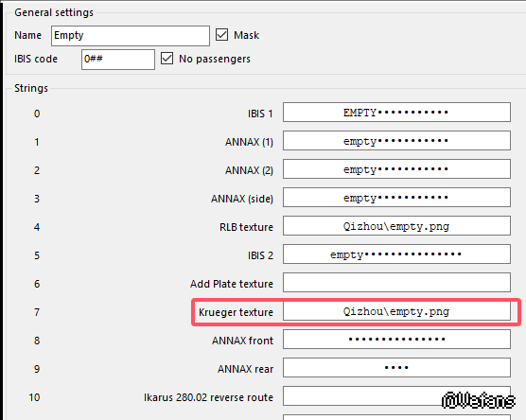This screenshot has width=526, height=420.
Task: Click the Krueger texture label
Action: tap(236, 312)
